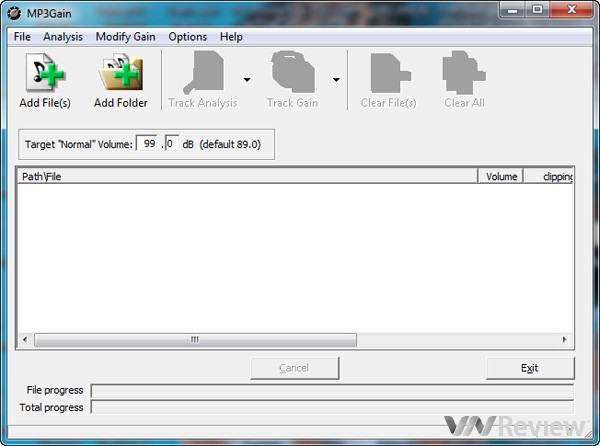The image size is (600, 446).
Task: Click the scroll right arrow of file list
Action: tap(564, 340)
